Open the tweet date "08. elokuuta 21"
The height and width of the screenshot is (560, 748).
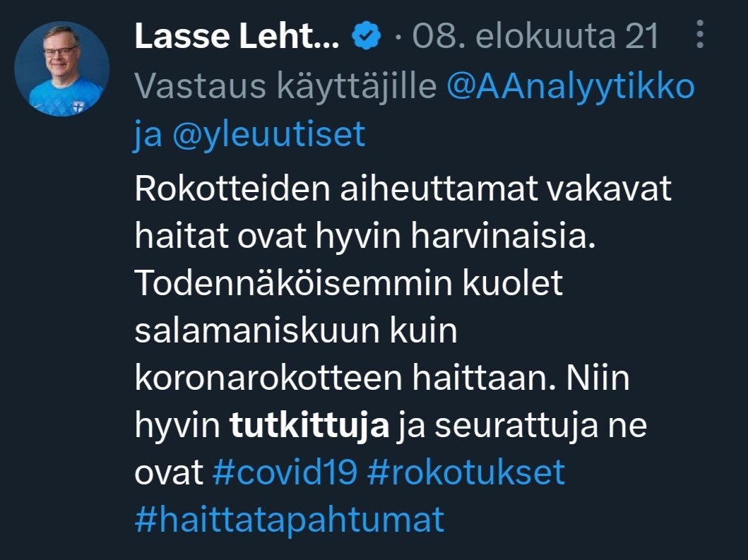coord(535,37)
